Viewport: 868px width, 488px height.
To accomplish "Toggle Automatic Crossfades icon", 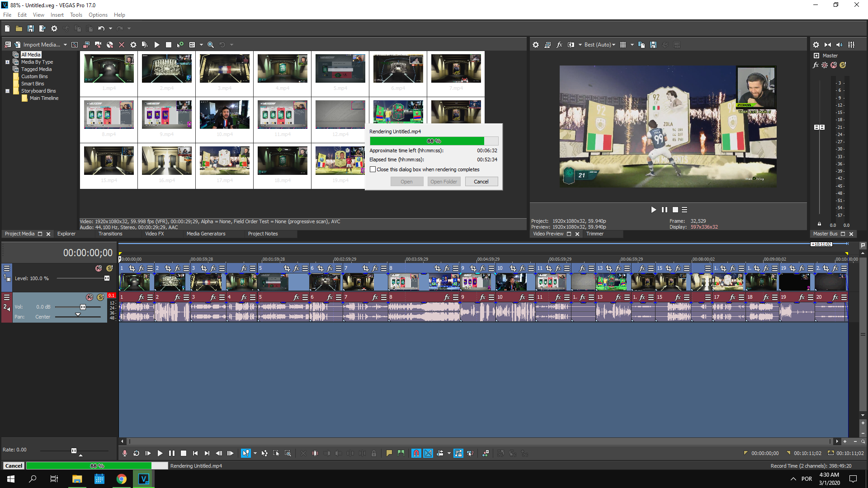I will coord(428,453).
